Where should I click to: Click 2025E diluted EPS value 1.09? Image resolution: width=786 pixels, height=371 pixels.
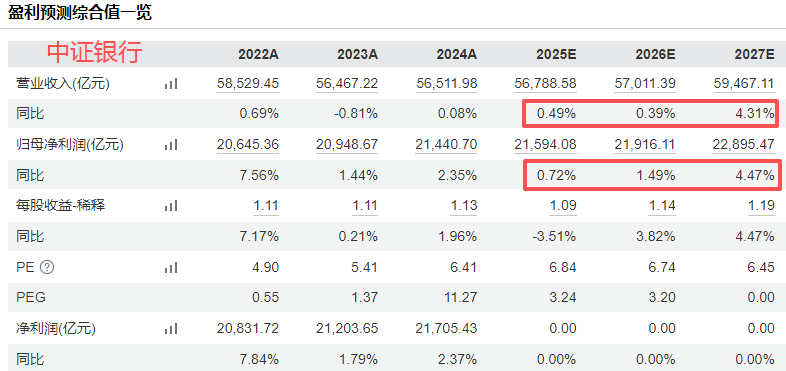click(x=563, y=206)
